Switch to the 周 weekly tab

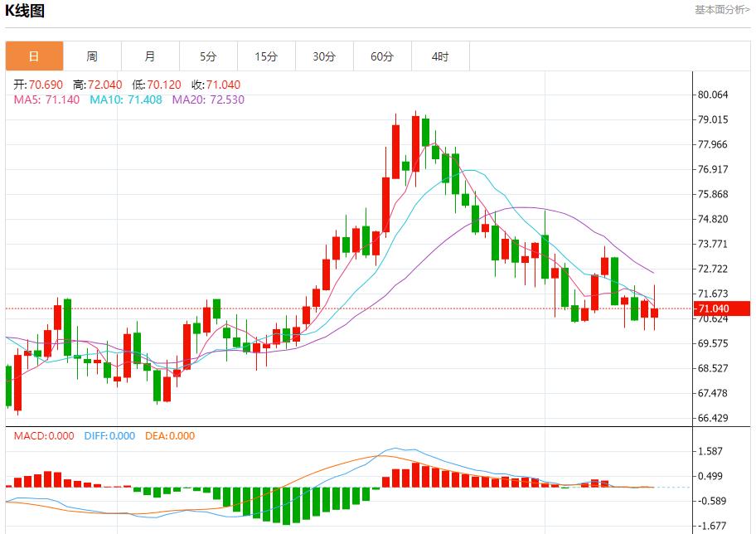click(92, 56)
